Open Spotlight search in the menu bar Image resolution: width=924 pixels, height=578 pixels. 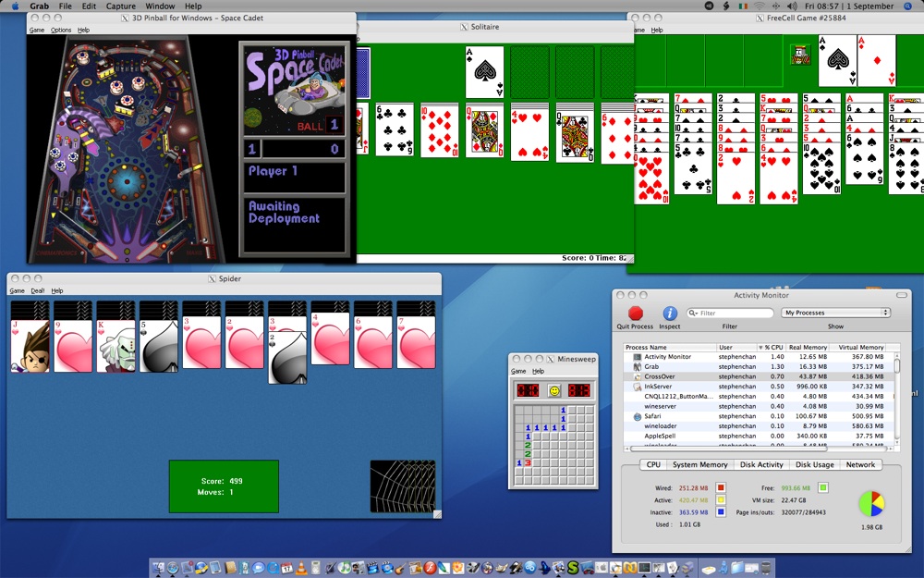point(908,6)
